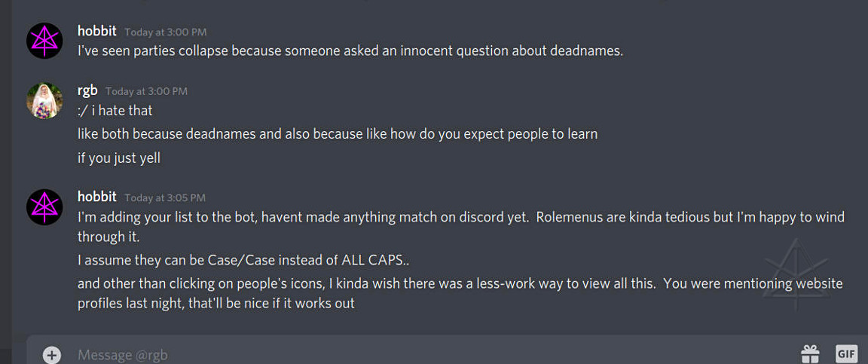This screenshot has width=868, height=364.
Task: Open rgb's profile avatar picture
Action: click(44, 100)
